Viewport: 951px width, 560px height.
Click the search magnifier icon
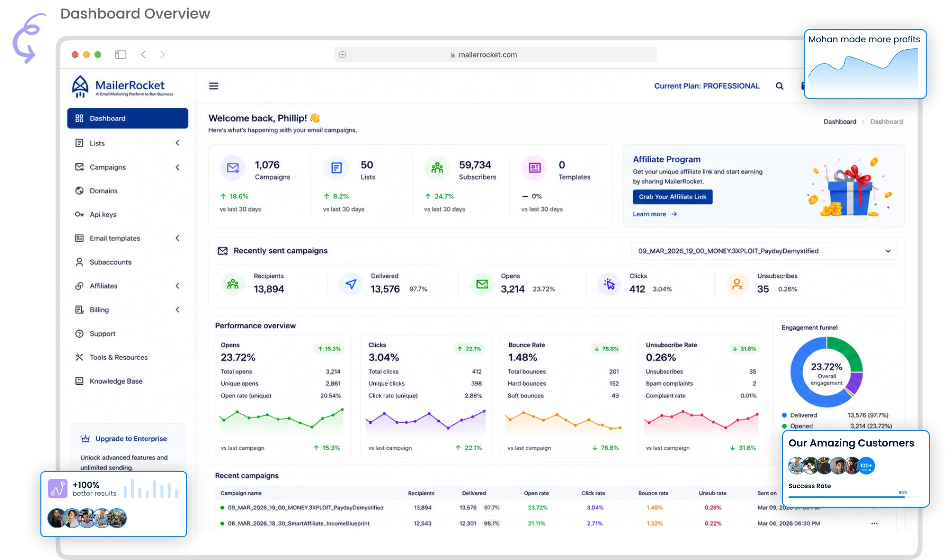[780, 86]
